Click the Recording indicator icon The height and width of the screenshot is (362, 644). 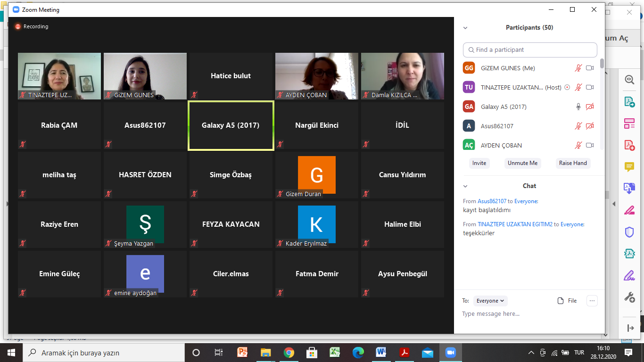18,27
